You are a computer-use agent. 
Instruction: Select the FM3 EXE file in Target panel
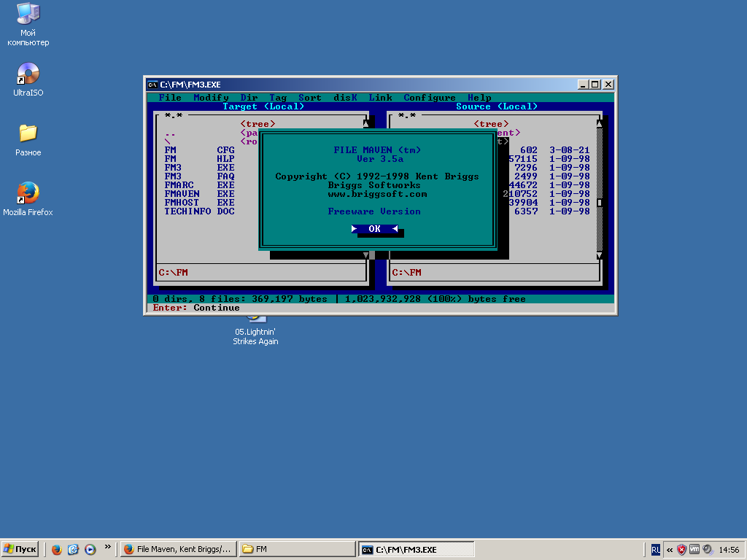[200, 168]
